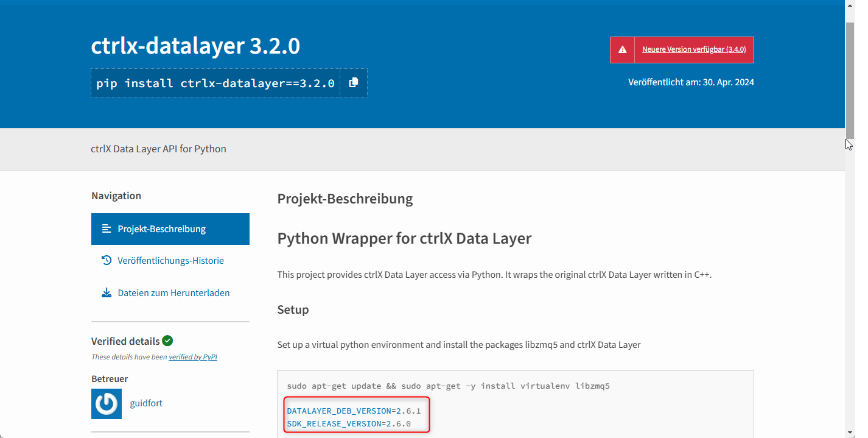The image size is (868, 438).
Task: Switch to Dateien zum Herunterladen tab
Action: coord(173,293)
